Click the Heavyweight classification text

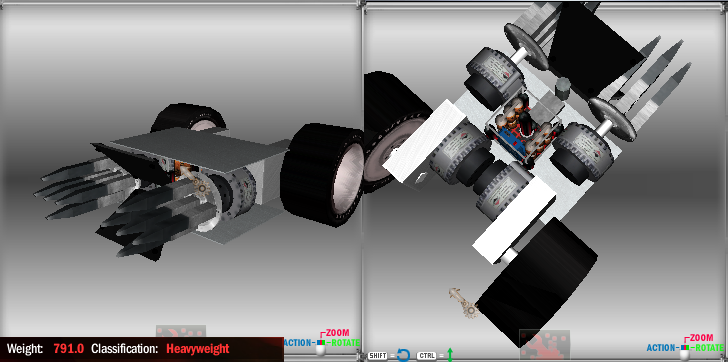198,349
